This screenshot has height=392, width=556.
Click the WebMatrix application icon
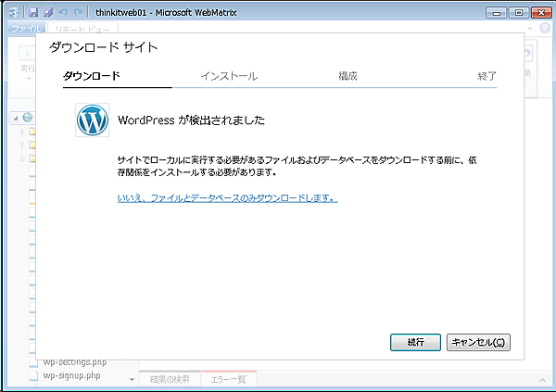[x=14, y=12]
